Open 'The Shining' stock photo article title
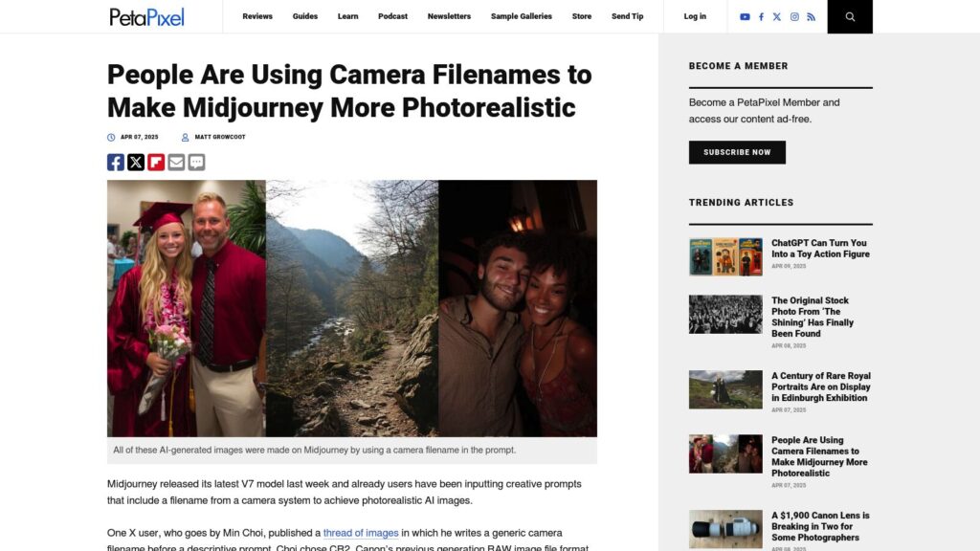The image size is (980, 551). coord(813,318)
